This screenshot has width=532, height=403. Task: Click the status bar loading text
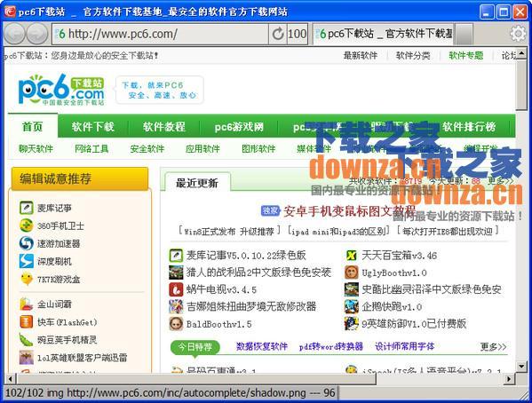coord(170,393)
